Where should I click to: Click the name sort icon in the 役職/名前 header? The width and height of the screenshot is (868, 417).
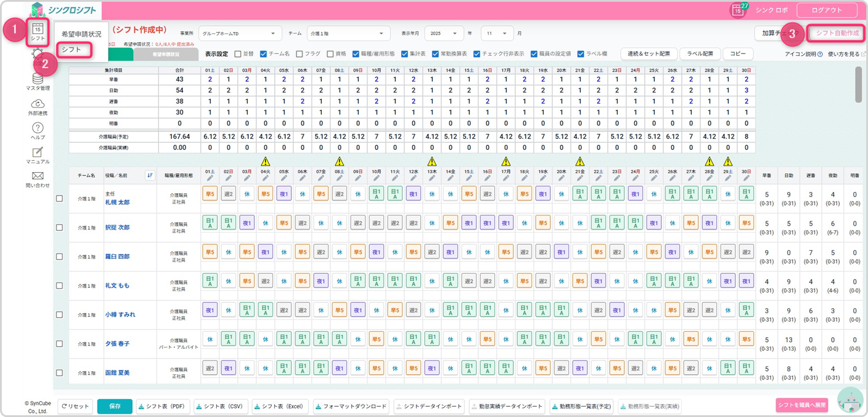[149, 174]
